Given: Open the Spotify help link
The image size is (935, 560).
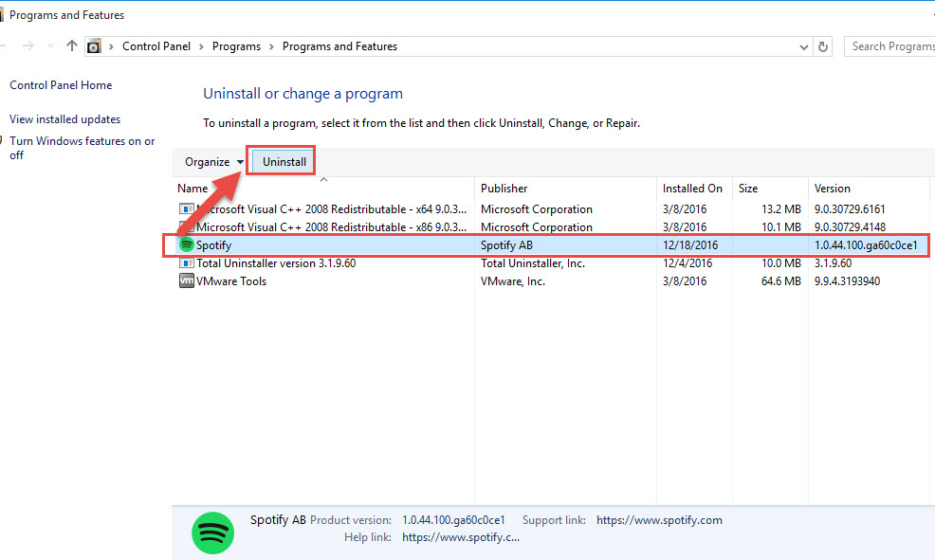Looking at the screenshot, I should pos(460,537).
